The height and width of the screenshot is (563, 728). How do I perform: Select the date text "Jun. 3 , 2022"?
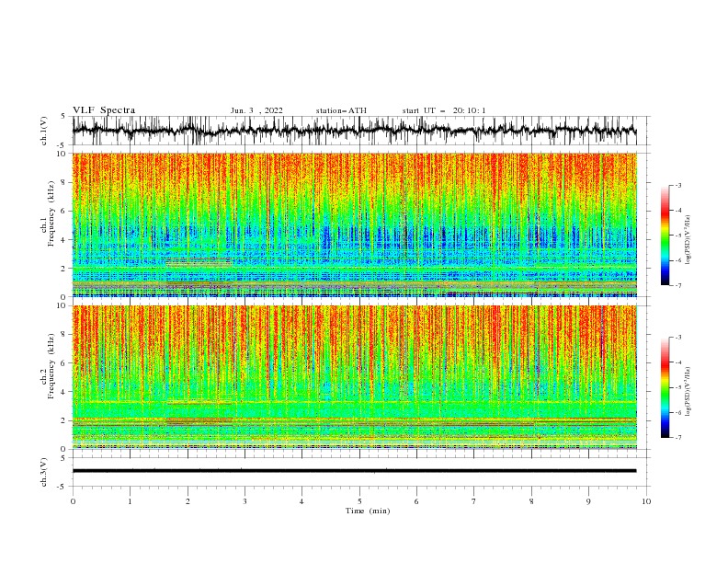tap(256, 110)
